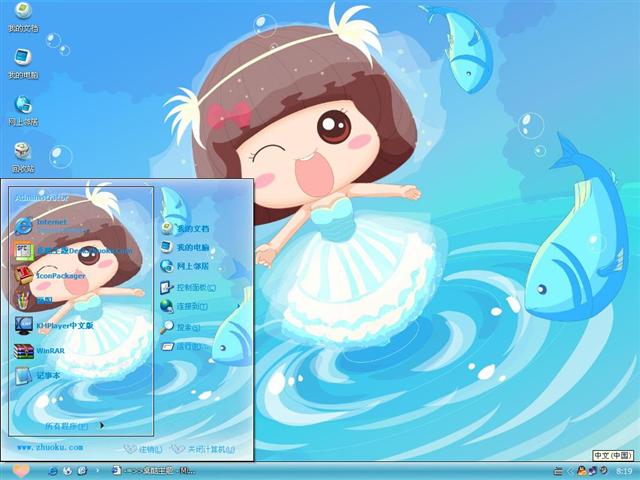The height and width of the screenshot is (480, 640).
Task: Click the taskbar clock showing 8:19
Action: pos(624,471)
